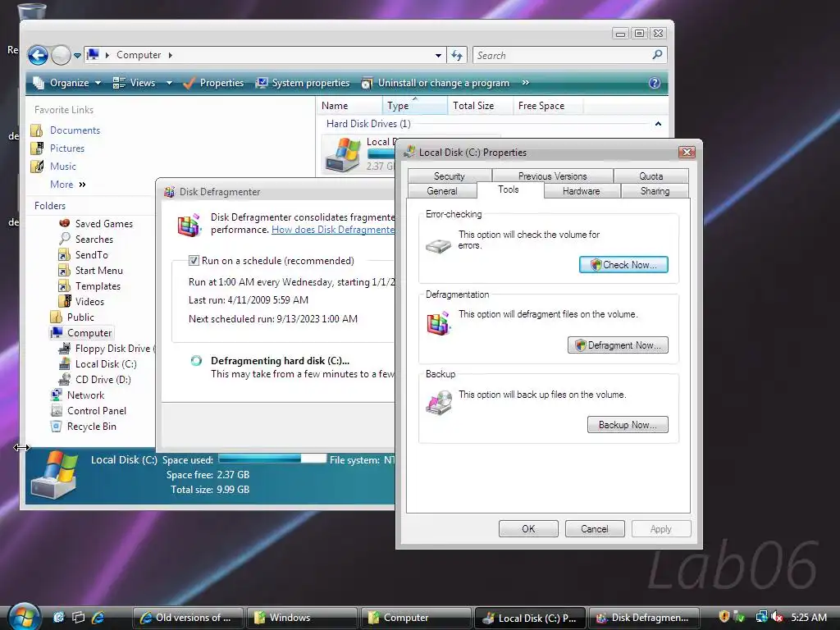Click the search magnifier icon

(657, 55)
